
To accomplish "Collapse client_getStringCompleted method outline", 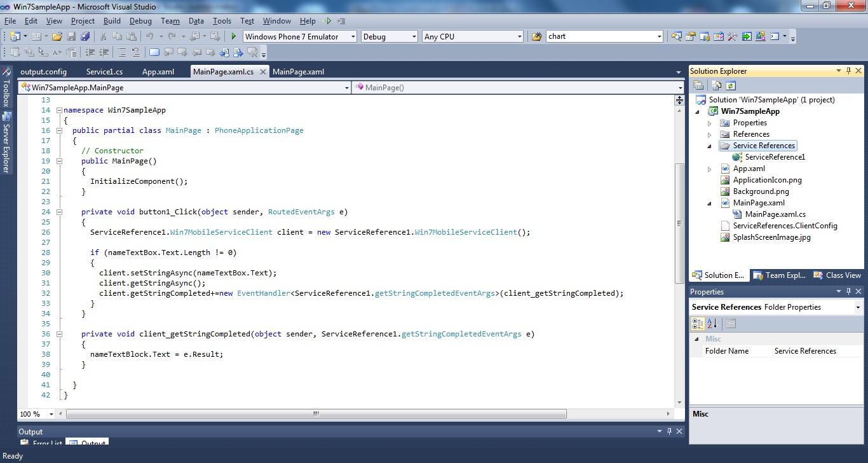I will [x=58, y=334].
